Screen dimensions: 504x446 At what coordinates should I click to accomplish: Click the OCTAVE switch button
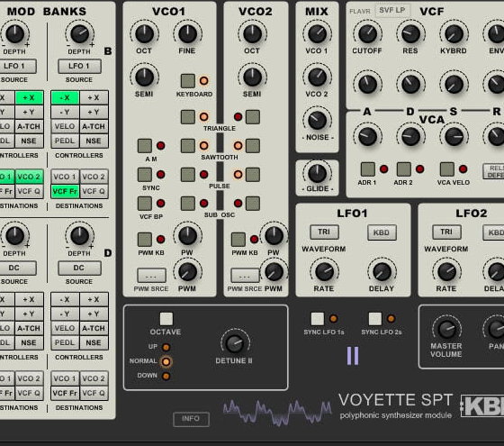(166, 319)
